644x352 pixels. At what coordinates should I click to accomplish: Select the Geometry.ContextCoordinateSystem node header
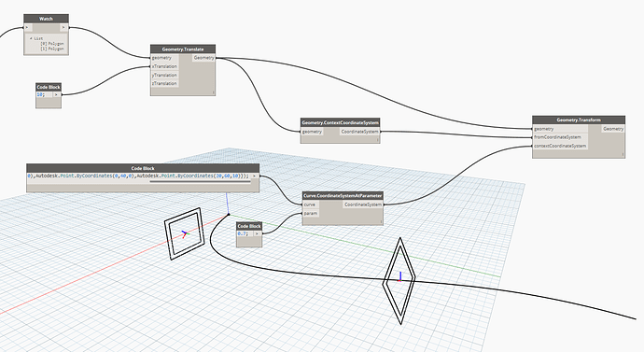click(340, 122)
